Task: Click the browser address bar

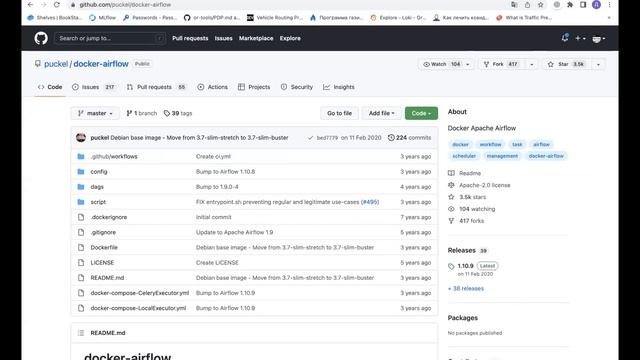Action: pos(286,4)
